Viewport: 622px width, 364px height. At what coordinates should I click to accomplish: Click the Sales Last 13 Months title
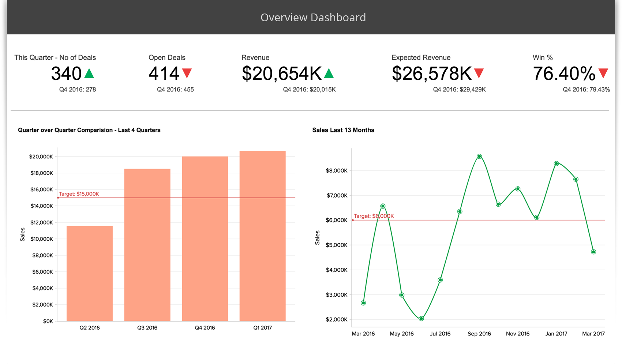tap(343, 130)
